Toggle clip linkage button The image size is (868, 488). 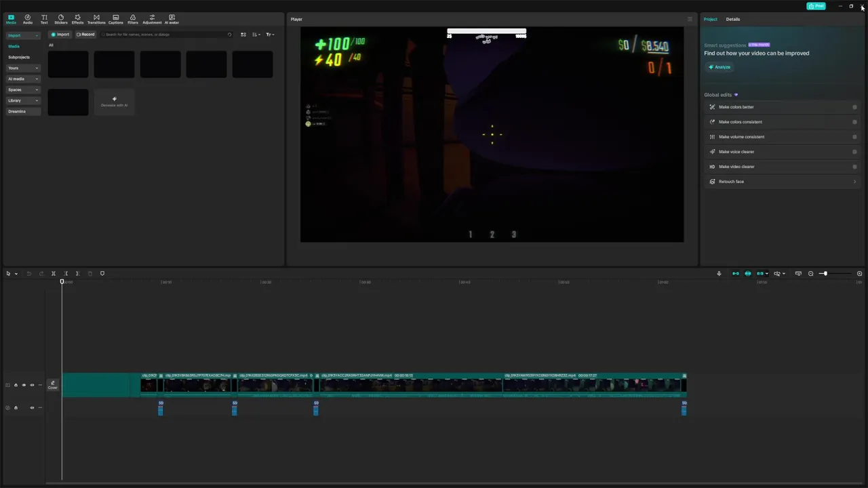(x=760, y=273)
